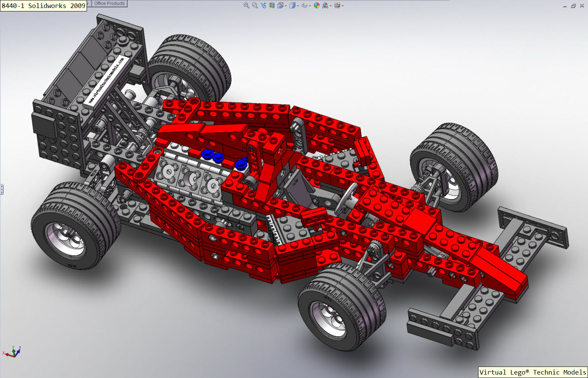This screenshot has height=378, width=588.
Task: Open the Display Style dropdown arrow
Action: pyautogui.click(x=298, y=6)
